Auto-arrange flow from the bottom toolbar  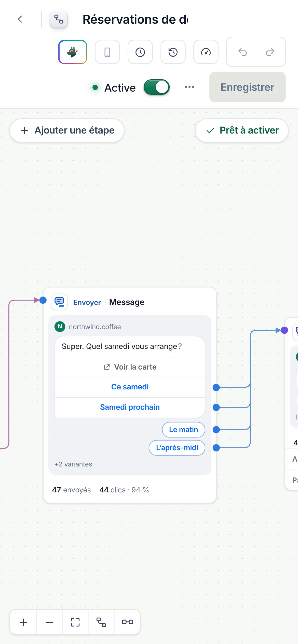point(101,622)
